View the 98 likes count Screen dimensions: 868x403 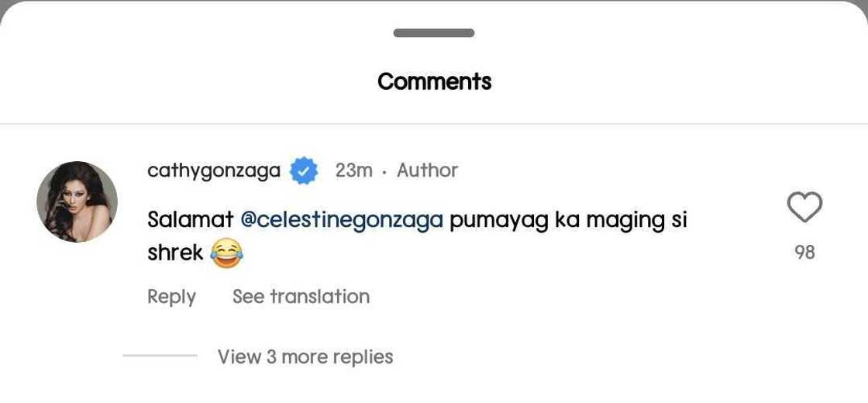(804, 253)
